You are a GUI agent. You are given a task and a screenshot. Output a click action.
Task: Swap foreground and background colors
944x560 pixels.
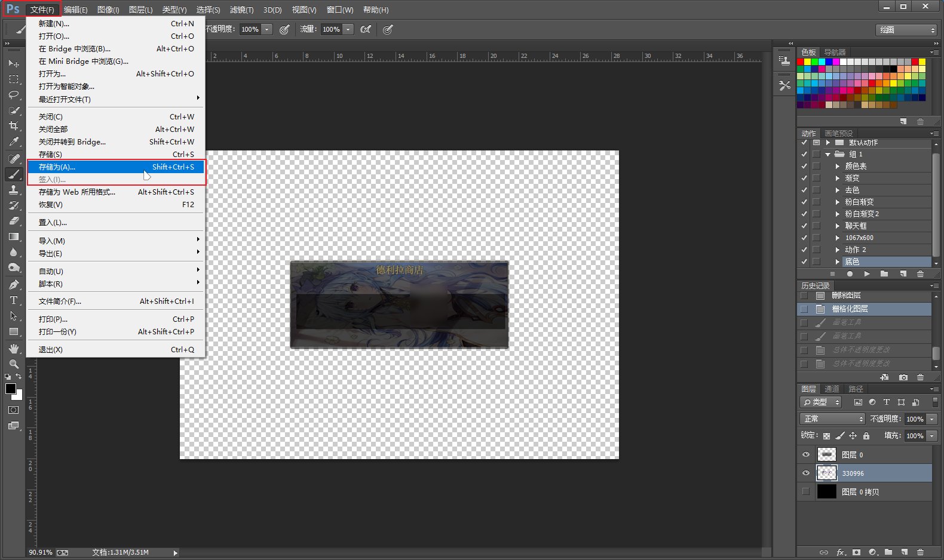pyautogui.click(x=19, y=377)
